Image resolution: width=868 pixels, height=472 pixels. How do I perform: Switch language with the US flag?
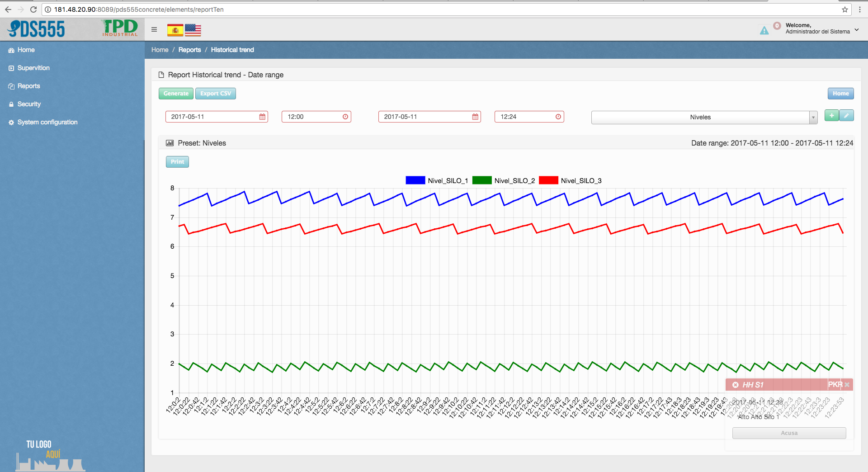click(193, 30)
